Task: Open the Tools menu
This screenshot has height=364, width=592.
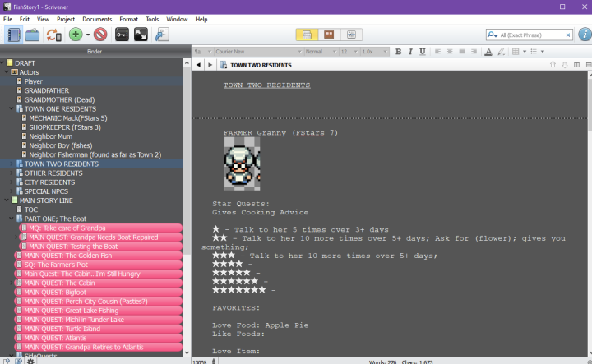Action: [152, 19]
